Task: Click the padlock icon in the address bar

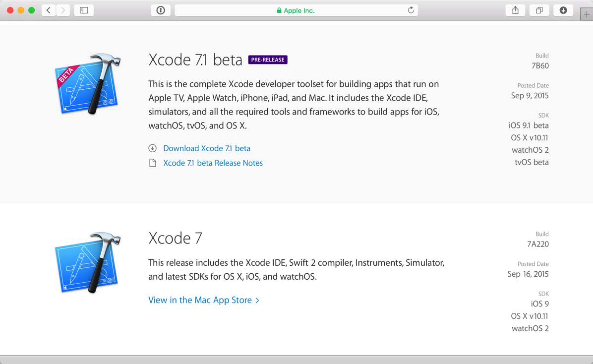Action: [278, 10]
